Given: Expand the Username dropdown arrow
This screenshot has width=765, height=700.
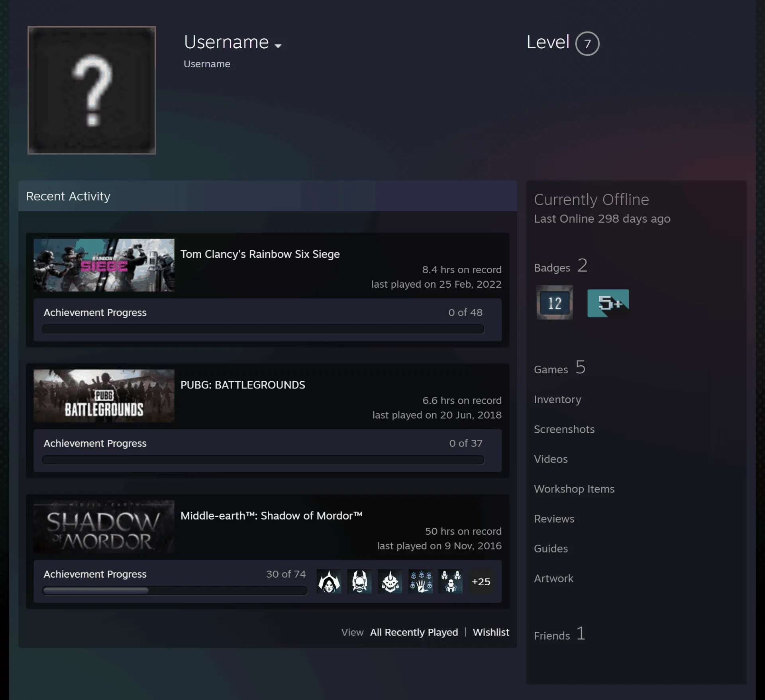Looking at the screenshot, I should tap(278, 46).
